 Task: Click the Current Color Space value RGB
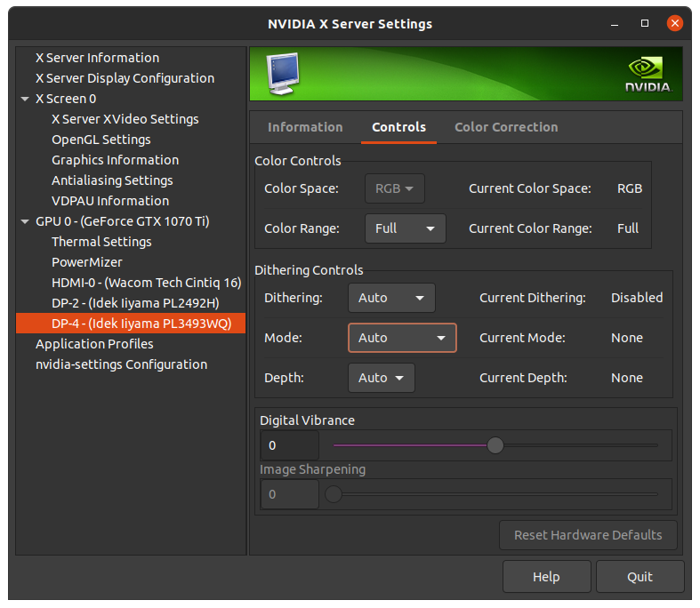[x=630, y=188]
